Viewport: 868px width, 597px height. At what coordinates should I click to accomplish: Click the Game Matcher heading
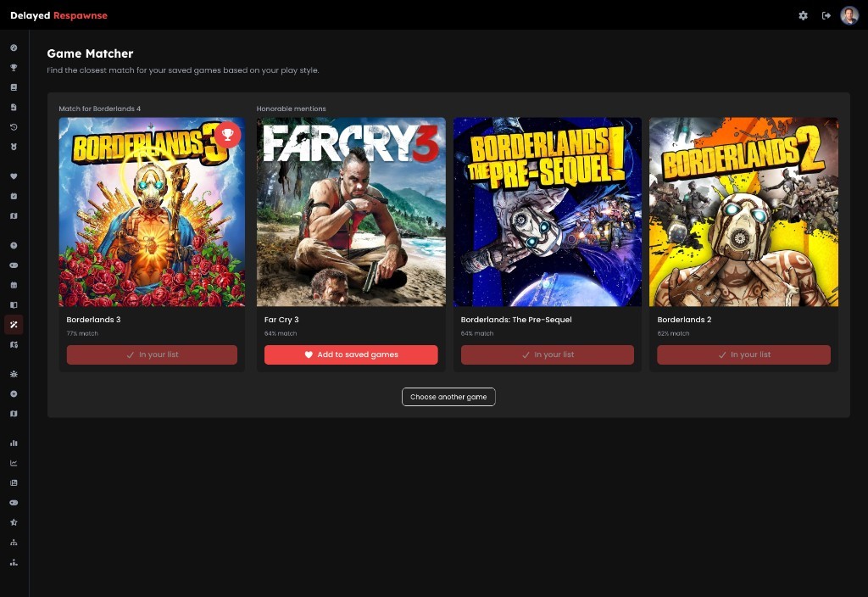click(x=90, y=53)
